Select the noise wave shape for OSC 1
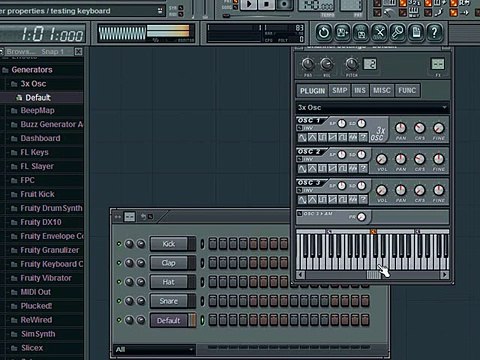 (353, 137)
